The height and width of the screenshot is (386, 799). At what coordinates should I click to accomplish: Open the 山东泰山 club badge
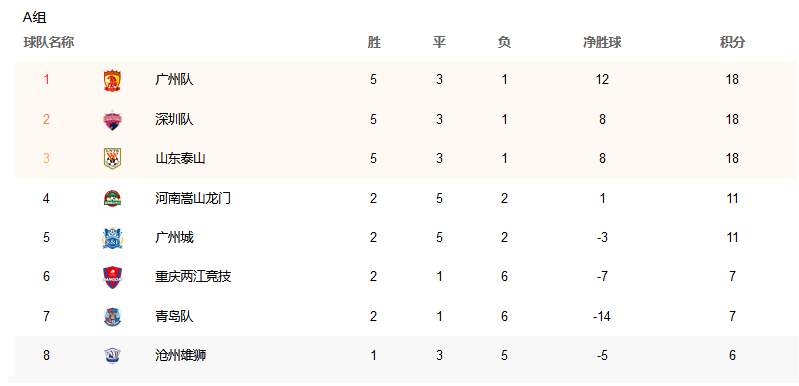112,159
